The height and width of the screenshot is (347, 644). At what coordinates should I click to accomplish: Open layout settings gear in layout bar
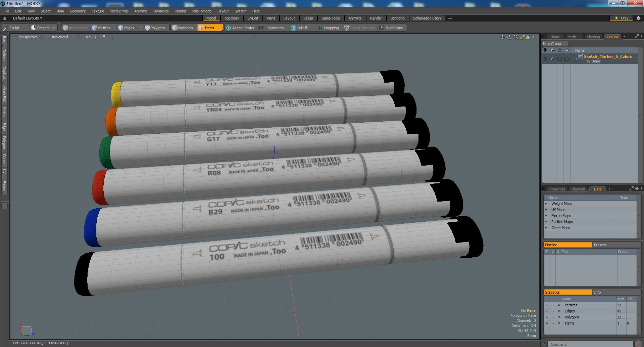click(638, 18)
